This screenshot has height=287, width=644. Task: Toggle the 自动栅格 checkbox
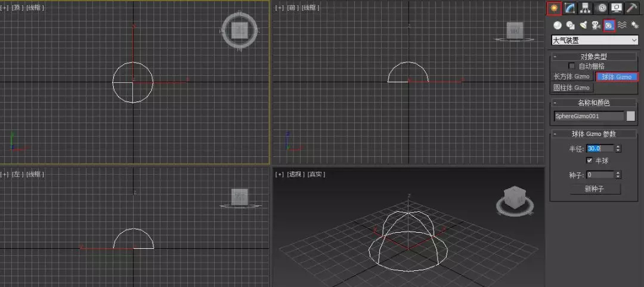(x=571, y=66)
